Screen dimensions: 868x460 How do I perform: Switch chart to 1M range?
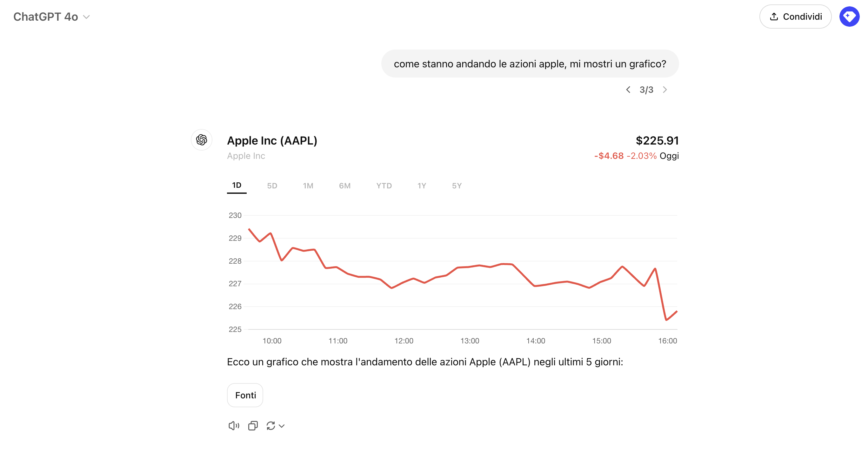tap(308, 186)
